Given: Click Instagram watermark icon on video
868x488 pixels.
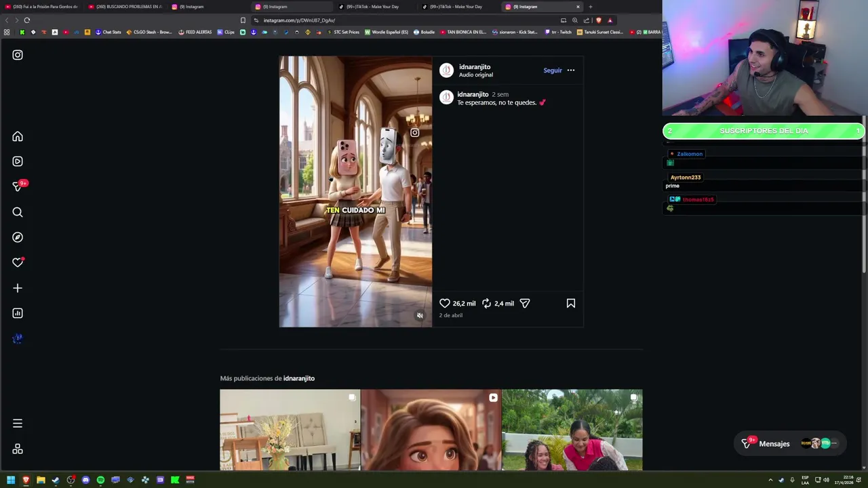Looking at the screenshot, I should tap(414, 133).
